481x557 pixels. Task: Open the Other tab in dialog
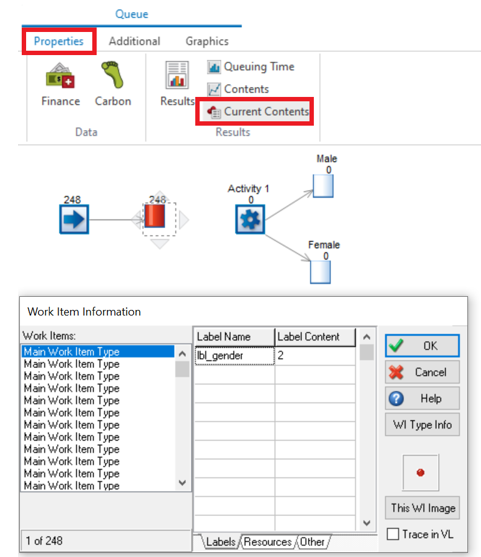[312, 542]
